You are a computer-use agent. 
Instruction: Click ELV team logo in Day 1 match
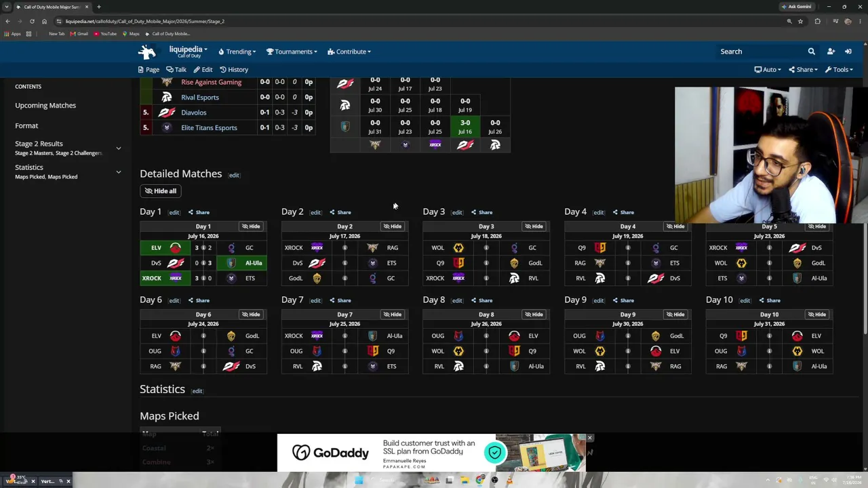point(176,248)
